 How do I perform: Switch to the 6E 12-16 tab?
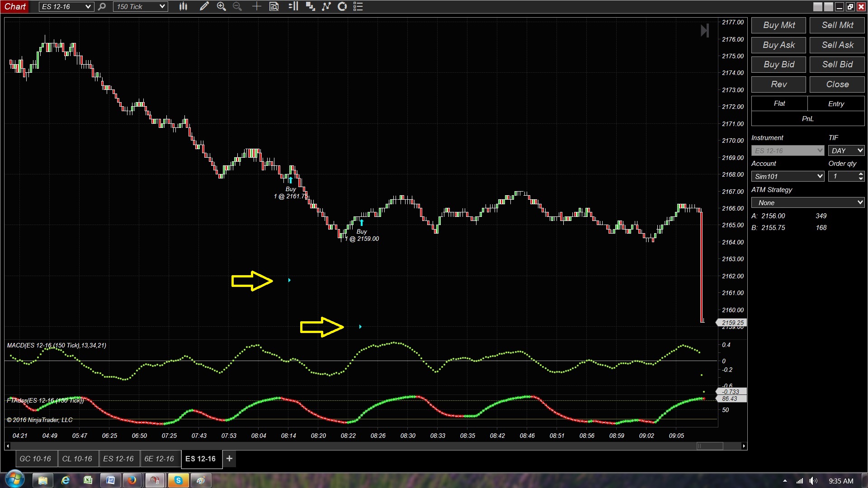tap(159, 459)
